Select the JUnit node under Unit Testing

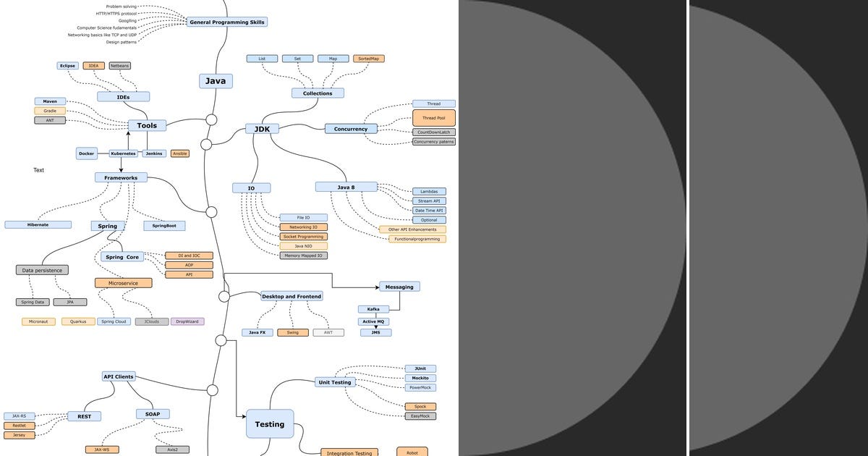(422, 368)
